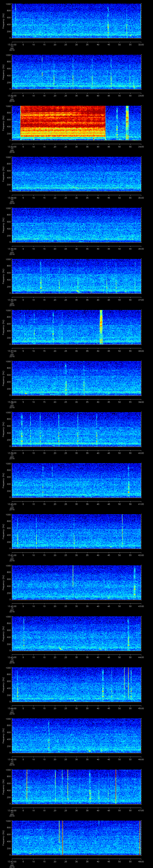Click the spectrogram panel starting at 13:38:00
The width and height of the screenshot is (153, 868).
click(x=76, y=378)
